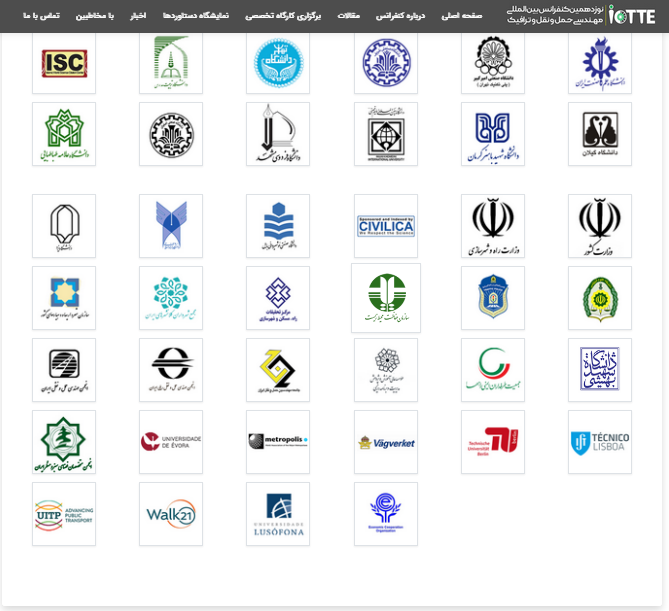
Task: Click the Walk21 logo
Action: point(171,515)
